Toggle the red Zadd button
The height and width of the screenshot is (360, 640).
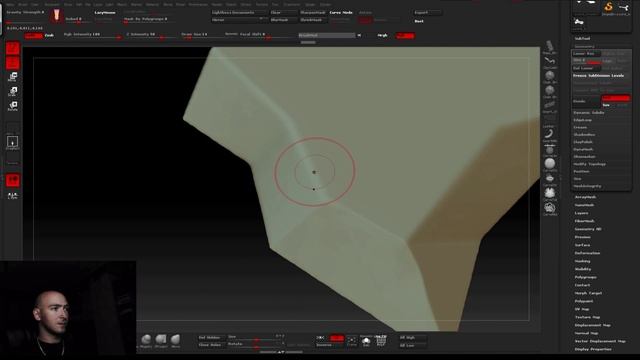click(x=33, y=36)
